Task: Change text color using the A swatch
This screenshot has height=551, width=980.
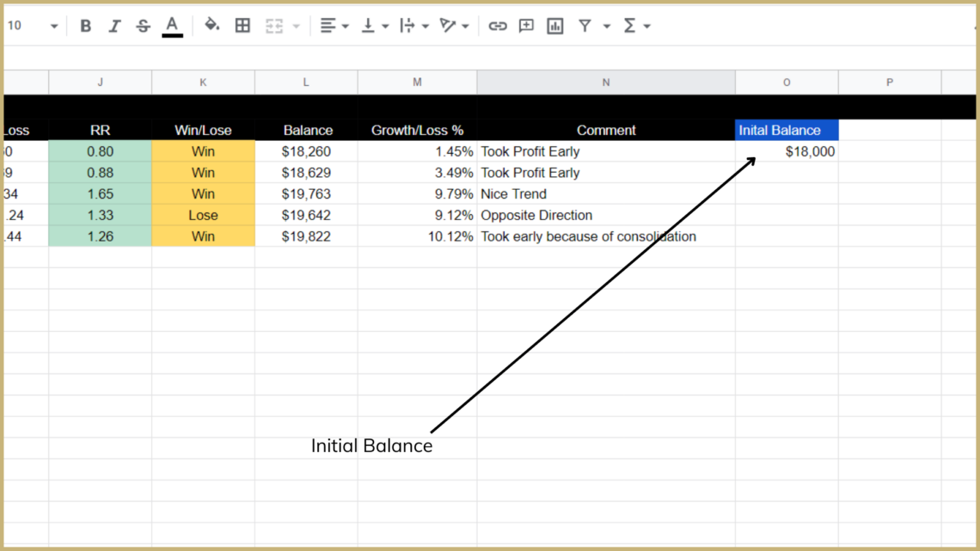Action: tap(171, 26)
